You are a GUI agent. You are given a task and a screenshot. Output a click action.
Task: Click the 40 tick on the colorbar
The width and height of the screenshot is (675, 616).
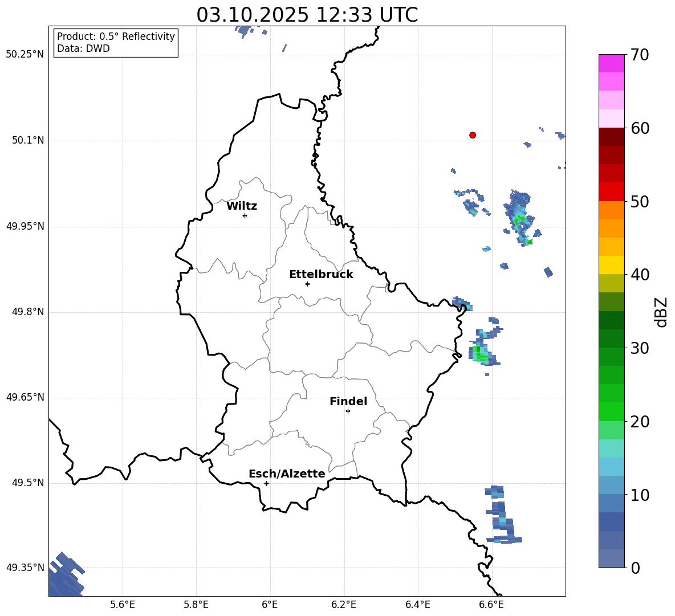(x=639, y=275)
